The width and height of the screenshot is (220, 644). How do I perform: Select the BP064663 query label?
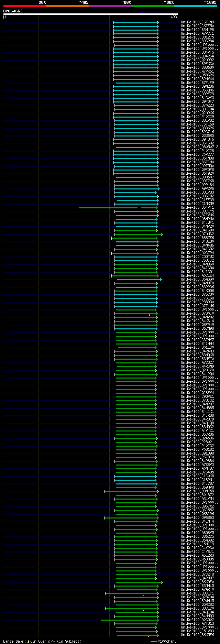point(13,11)
